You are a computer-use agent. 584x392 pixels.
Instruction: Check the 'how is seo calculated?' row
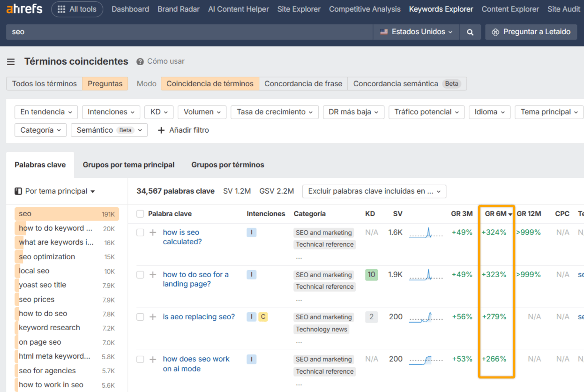pyautogui.click(x=140, y=233)
